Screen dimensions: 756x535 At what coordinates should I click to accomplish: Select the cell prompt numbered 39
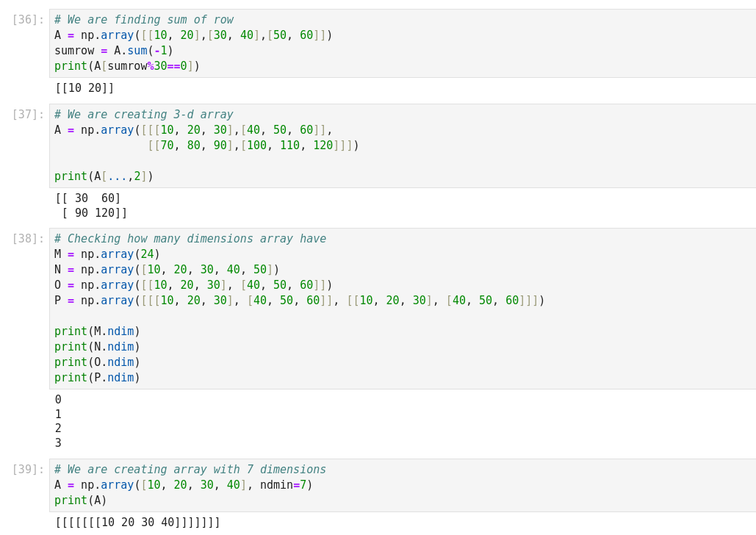[x=28, y=470]
